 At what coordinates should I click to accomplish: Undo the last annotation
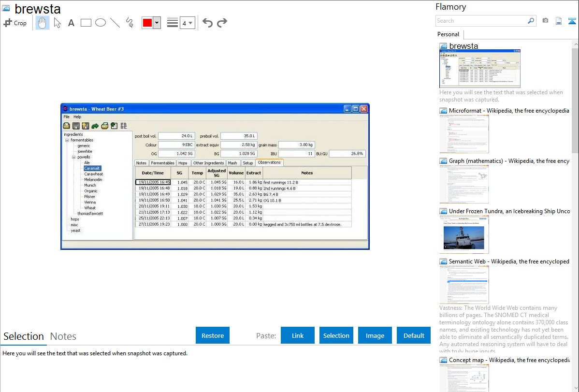tap(207, 23)
